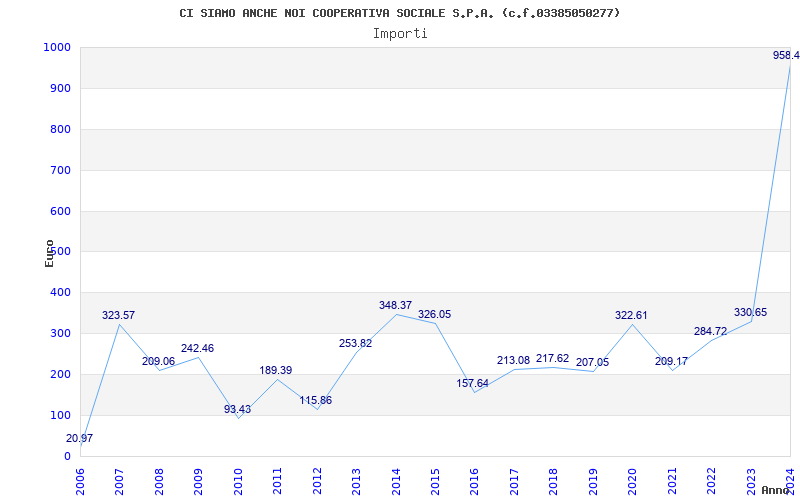Click y-axis value 600
The image size is (800, 500).
pyautogui.click(x=60, y=211)
